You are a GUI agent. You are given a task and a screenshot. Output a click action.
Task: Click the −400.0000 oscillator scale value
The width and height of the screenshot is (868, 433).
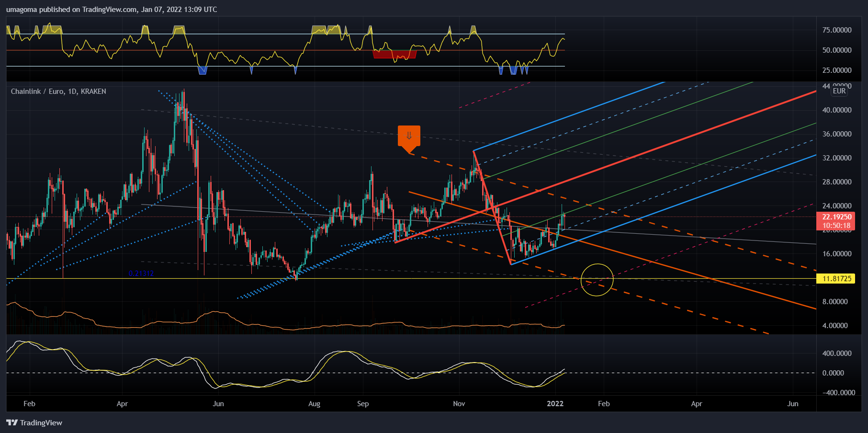tap(838, 392)
